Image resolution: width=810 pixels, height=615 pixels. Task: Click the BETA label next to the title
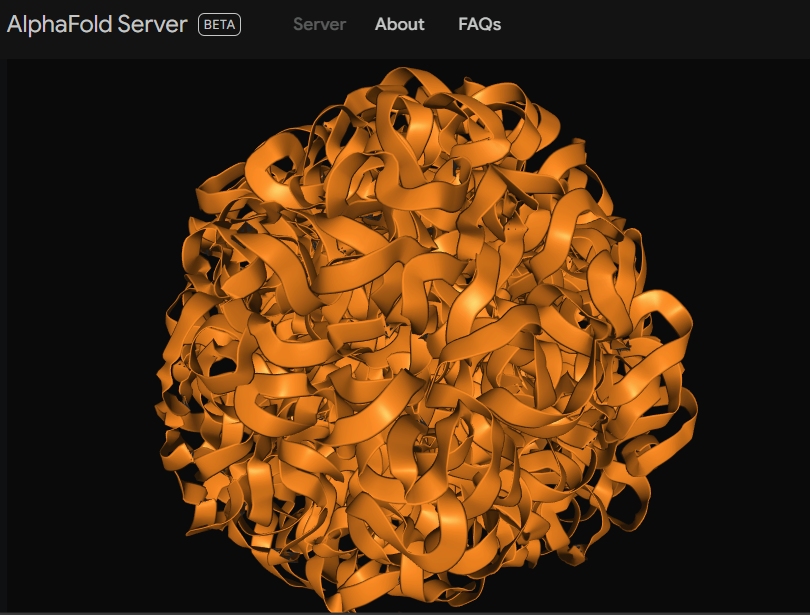[x=219, y=24]
